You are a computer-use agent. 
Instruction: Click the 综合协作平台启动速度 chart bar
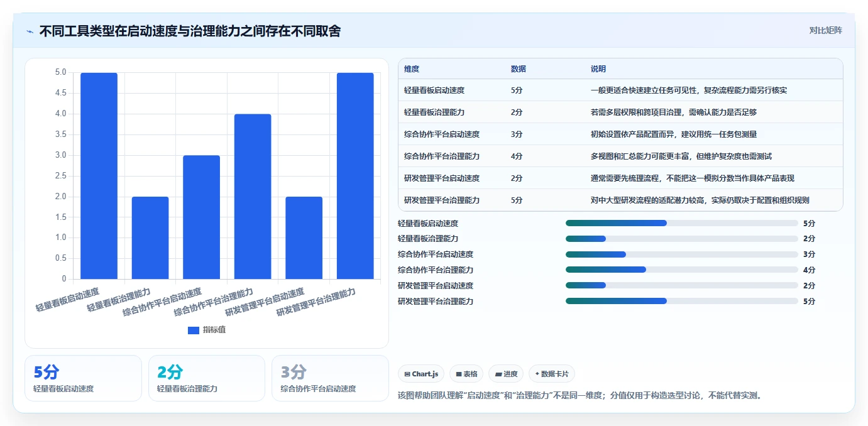point(202,217)
